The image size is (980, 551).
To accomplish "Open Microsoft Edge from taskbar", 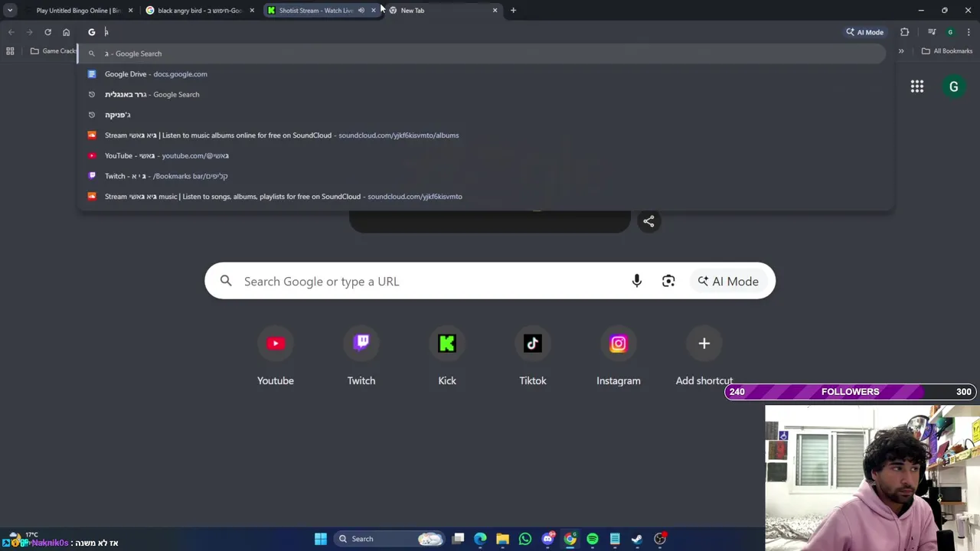I will pyautogui.click(x=480, y=539).
